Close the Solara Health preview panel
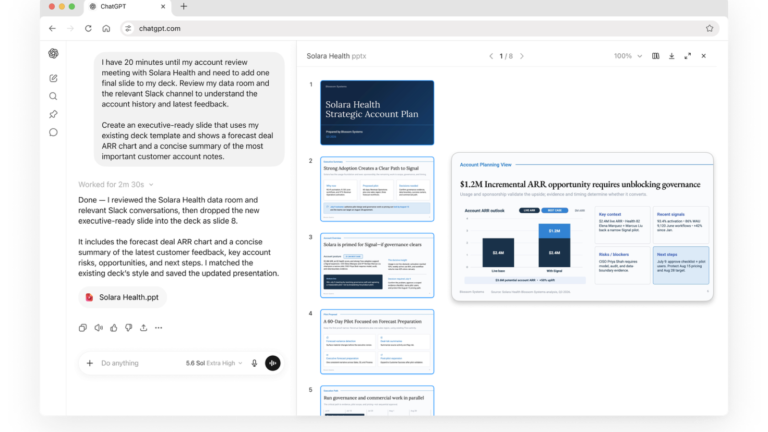 coord(704,56)
